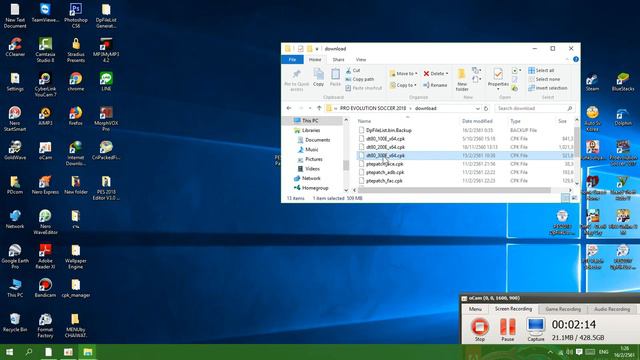Select Adobe Reader XI desktop icon

[x=45, y=256]
